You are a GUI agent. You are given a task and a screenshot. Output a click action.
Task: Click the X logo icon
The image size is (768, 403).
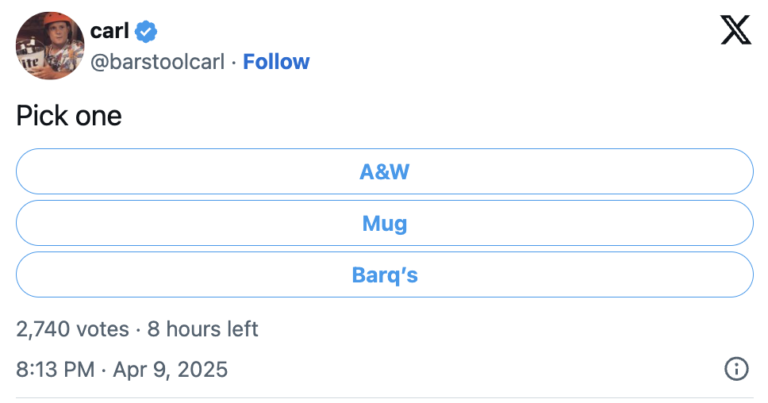point(736,30)
